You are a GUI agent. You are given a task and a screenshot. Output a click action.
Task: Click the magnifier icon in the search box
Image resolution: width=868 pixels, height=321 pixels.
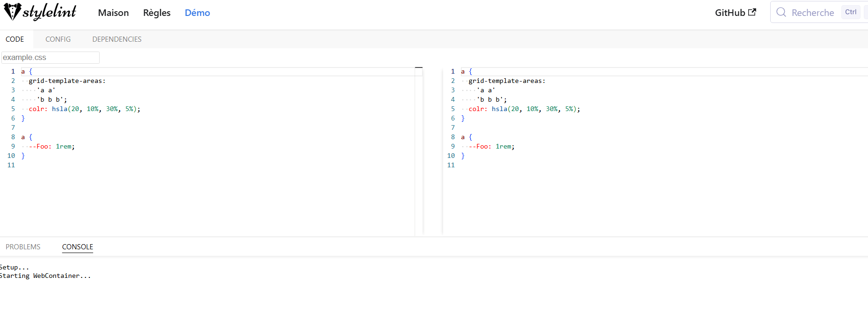point(781,12)
